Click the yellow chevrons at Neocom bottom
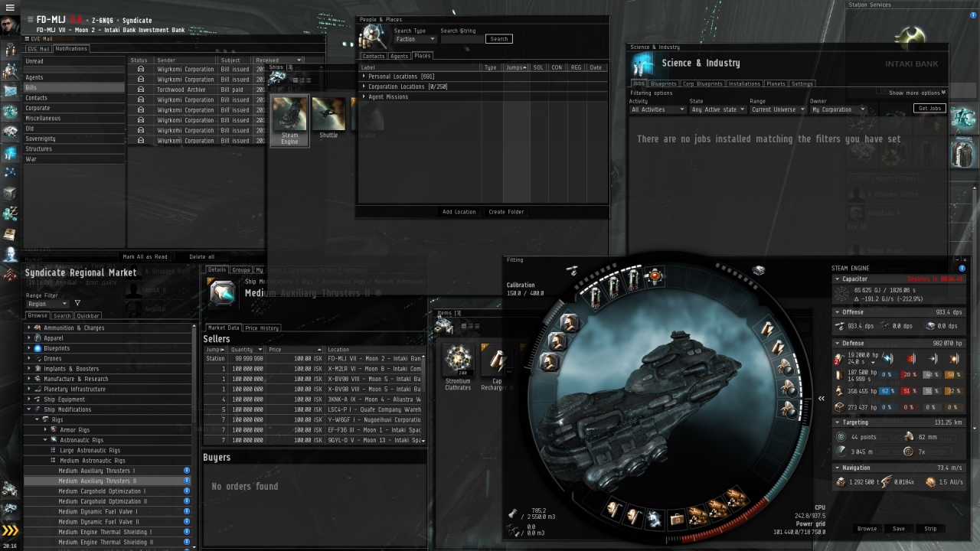The image size is (980, 551). click(x=10, y=530)
